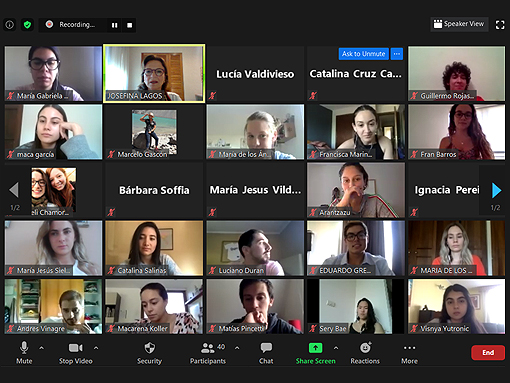This screenshot has height=383, width=510.
Task: Click the green encryption shield icon
Action: point(27,25)
